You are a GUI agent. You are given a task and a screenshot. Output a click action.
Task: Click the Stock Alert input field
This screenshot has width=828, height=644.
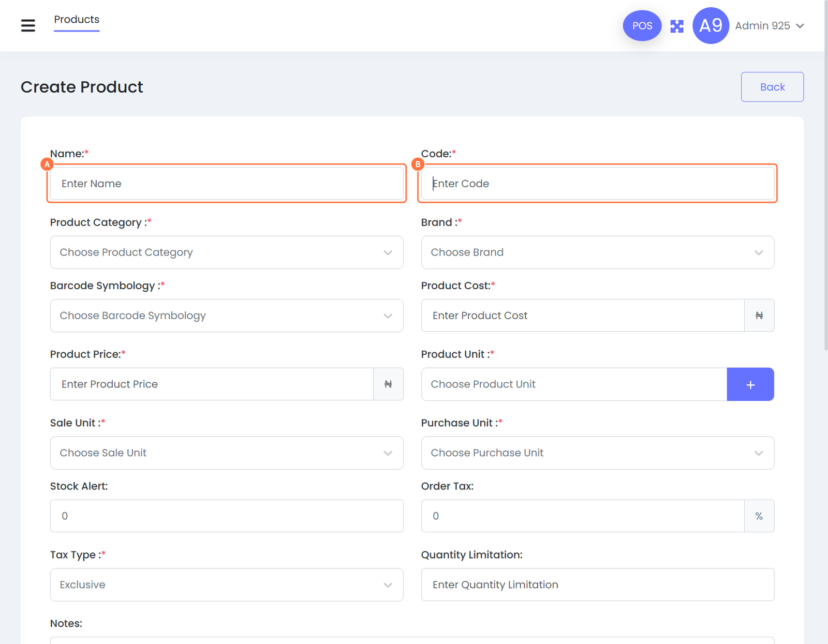226,516
